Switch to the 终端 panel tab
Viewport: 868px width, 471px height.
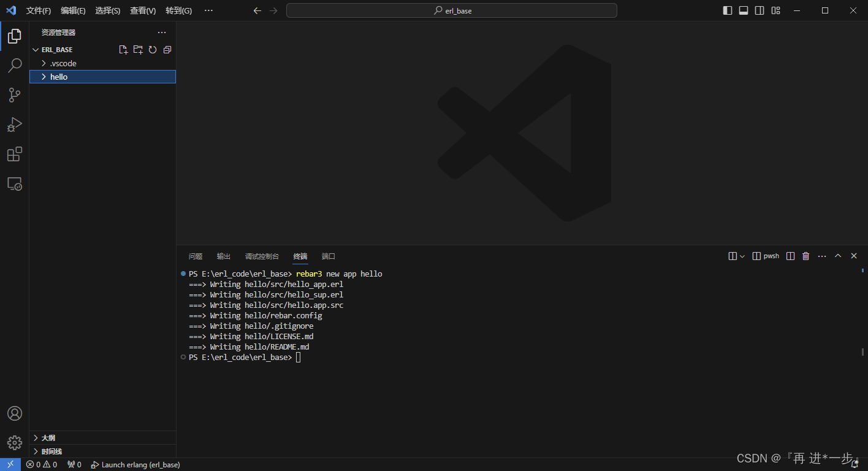point(300,256)
